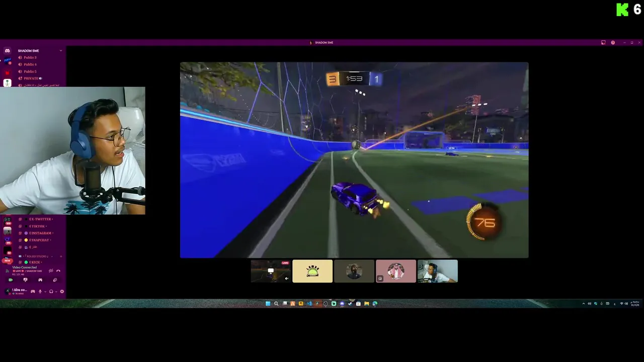Open server icon with 32 badge
This screenshot has height=362, width=644.
click(8, 250)
